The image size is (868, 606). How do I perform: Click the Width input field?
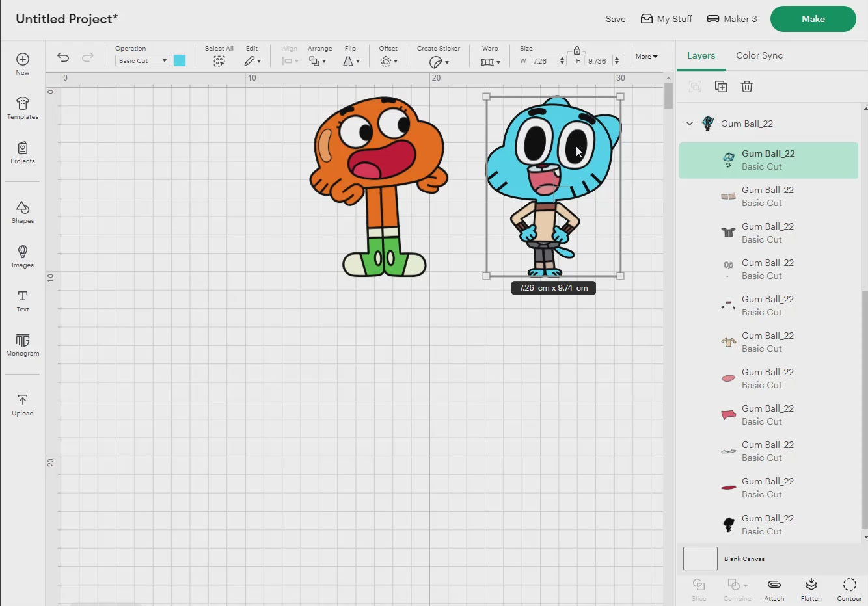(543, 61)
